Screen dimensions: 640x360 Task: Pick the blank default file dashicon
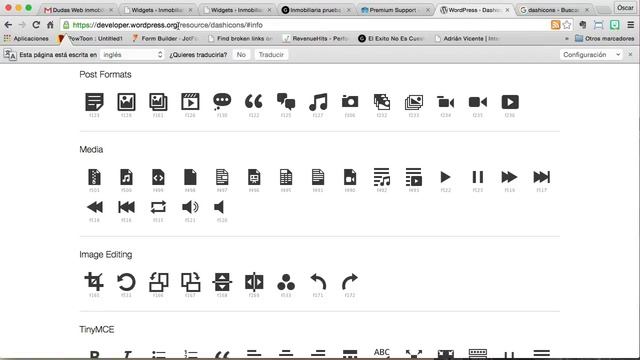190,177
